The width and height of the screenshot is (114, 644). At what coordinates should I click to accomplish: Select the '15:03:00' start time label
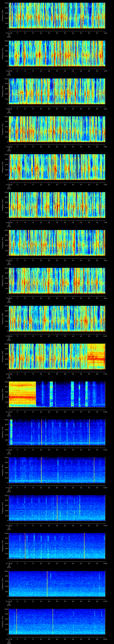[x=9, y=109]
